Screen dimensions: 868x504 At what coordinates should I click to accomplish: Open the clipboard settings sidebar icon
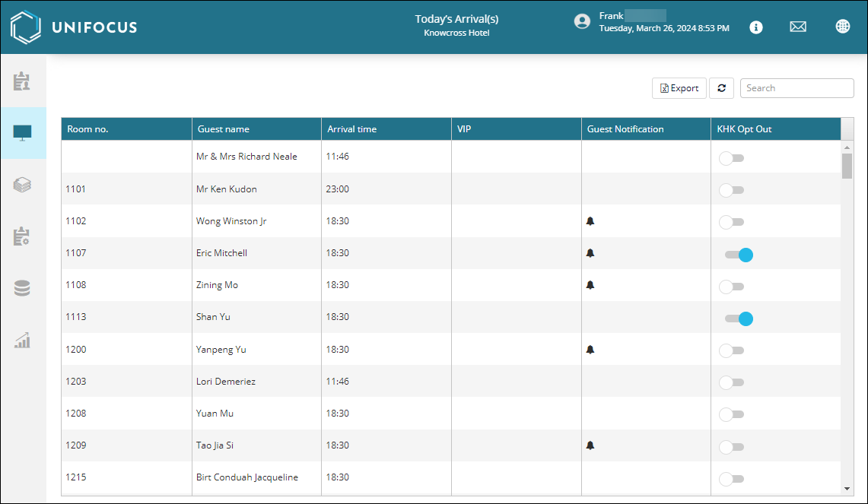click(x=22, y=236)
